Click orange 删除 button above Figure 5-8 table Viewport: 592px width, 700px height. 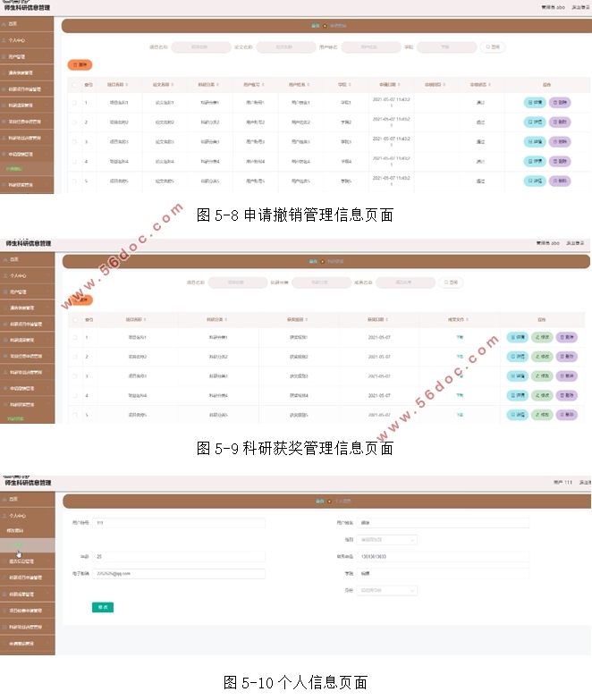pyautogui.click(x=80, y=64)
